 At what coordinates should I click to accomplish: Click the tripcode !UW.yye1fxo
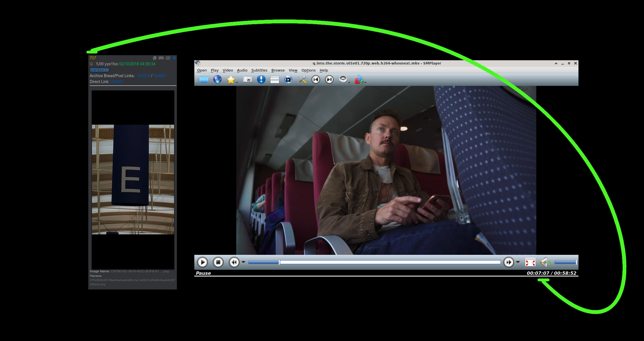(x=107, y=64)
